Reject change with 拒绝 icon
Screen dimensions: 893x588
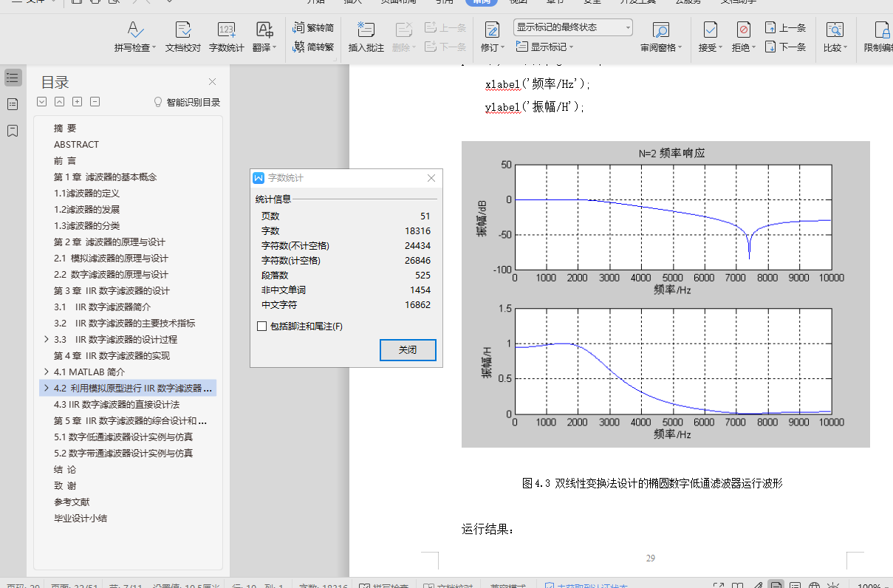point(744,30)
